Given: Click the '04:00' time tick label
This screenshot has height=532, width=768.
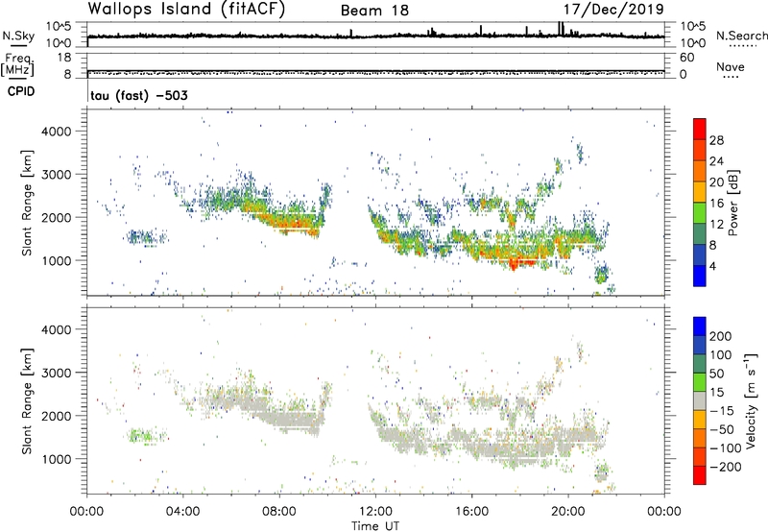Looking at the screenshot, I should point(183,512).
